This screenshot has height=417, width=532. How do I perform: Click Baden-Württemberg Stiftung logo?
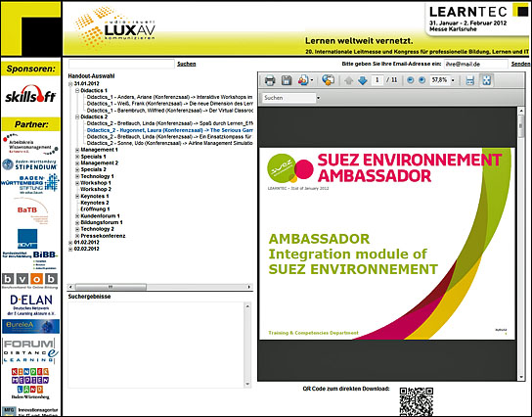coord(30,184)
